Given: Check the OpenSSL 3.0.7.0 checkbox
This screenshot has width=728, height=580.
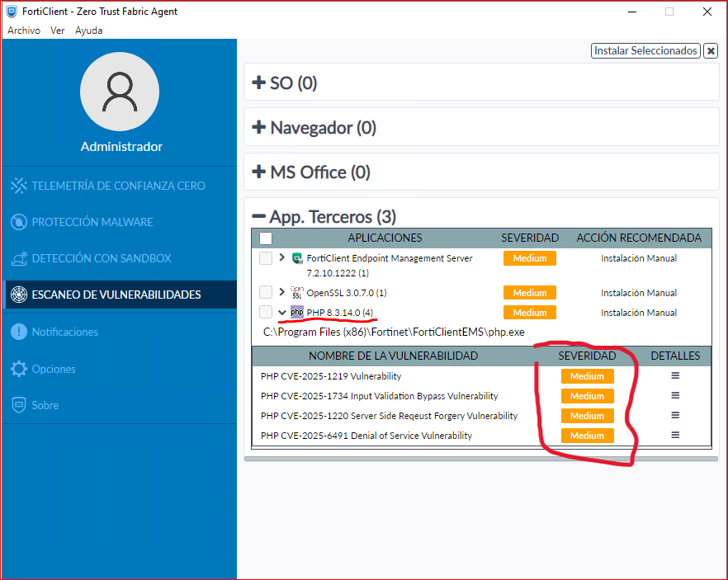Looking at the screenshot, I should [266, 292].
